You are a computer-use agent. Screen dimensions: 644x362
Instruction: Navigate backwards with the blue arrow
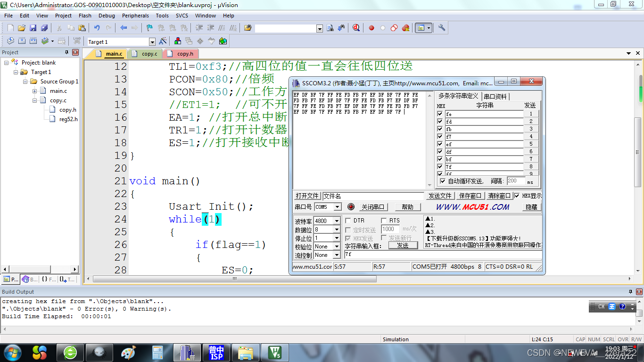(x=124, y=28)
